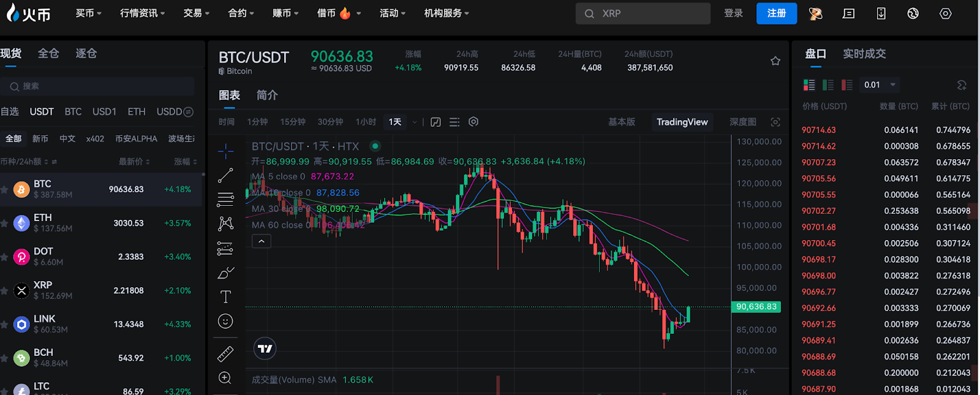Open chart settings hexagon icon

point(473,122)
